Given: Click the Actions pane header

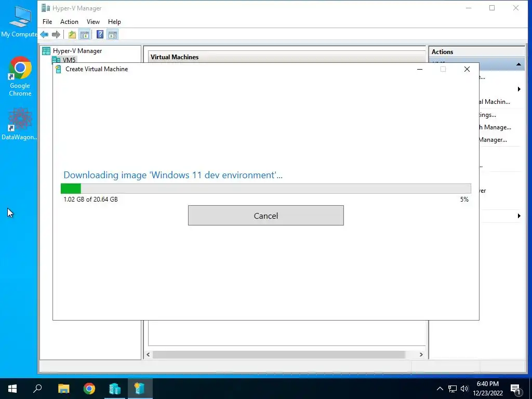Looking at the screenshot, I should pyautogui.click(x=477, y=52).
